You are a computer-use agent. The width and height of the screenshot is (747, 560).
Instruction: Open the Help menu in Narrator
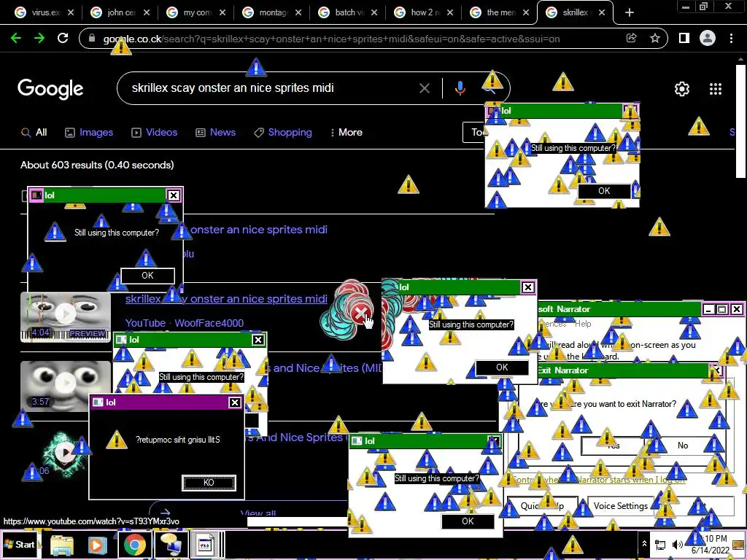(583, 324)
